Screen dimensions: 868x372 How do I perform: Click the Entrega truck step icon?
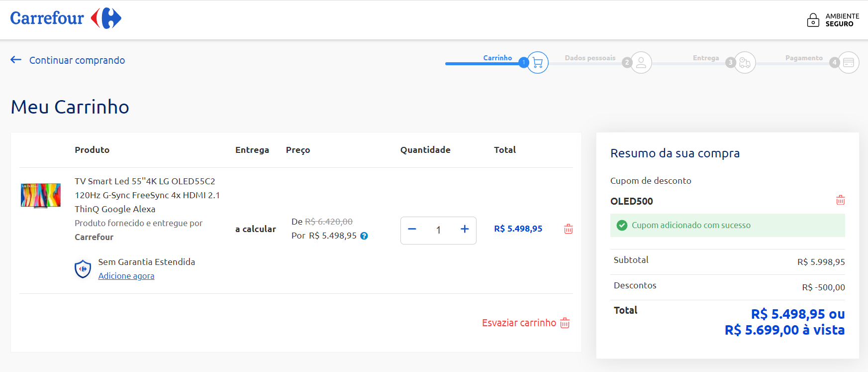(x=745, y=63)
